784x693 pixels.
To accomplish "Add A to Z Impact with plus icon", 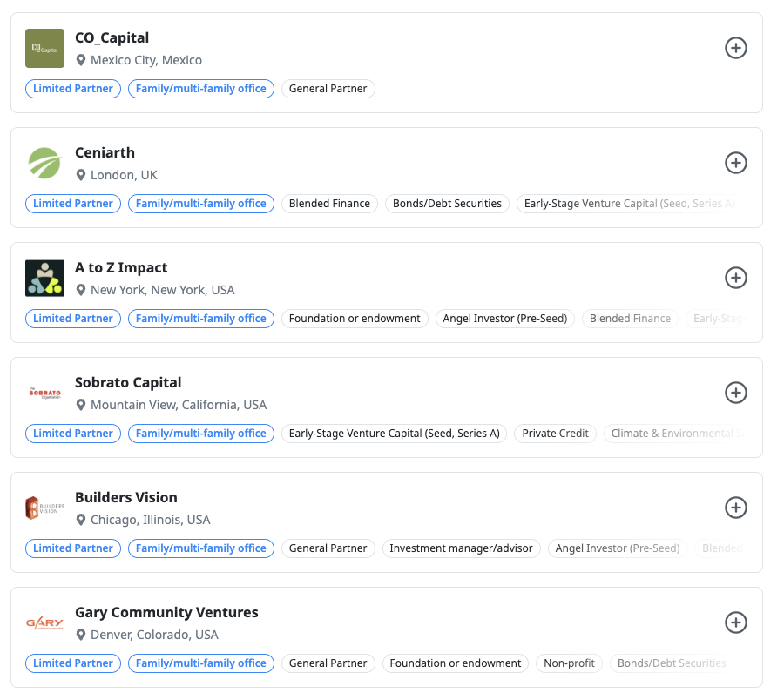I will [736, 278].
